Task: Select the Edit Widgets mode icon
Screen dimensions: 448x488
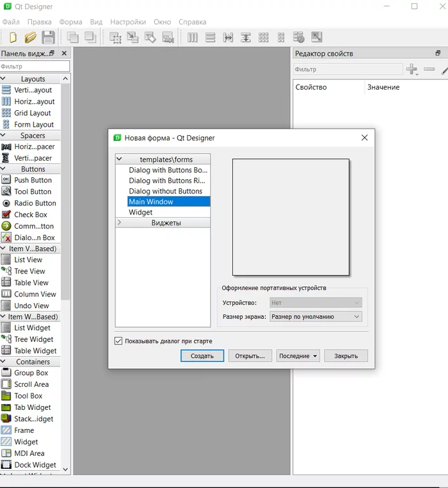Action: click(115, 37)
